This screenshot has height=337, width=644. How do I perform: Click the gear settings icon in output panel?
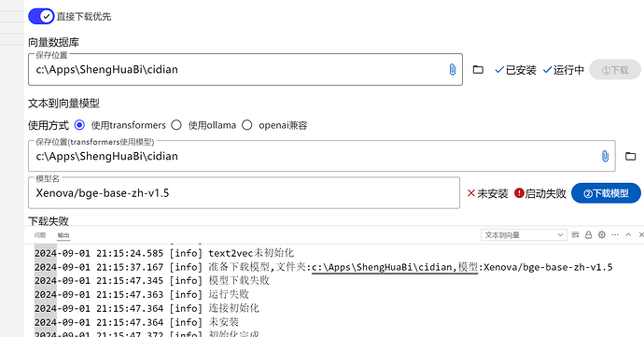602,234
